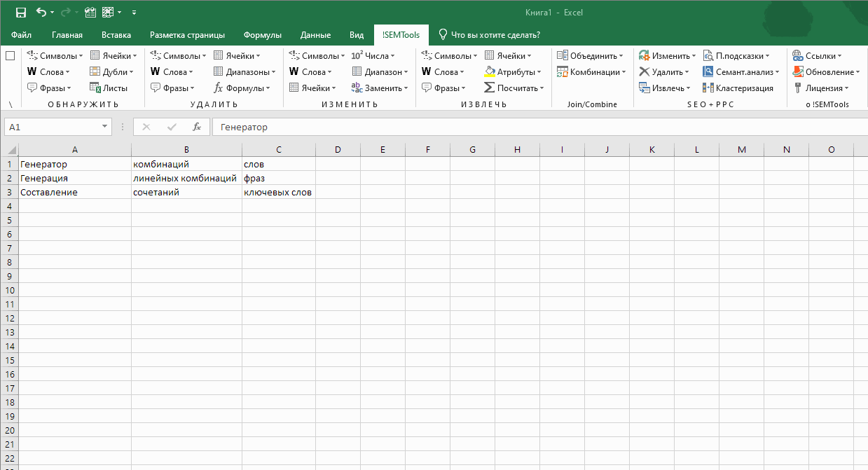868x470 pixels.
Task: Open Слова in the УДАЛИТЬ group
Action: pyautogui.click(x=172, y=71)
